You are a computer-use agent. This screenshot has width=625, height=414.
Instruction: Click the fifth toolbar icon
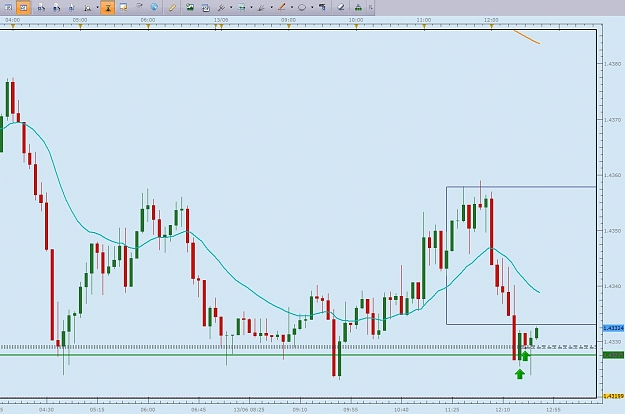tap(72, 7)
